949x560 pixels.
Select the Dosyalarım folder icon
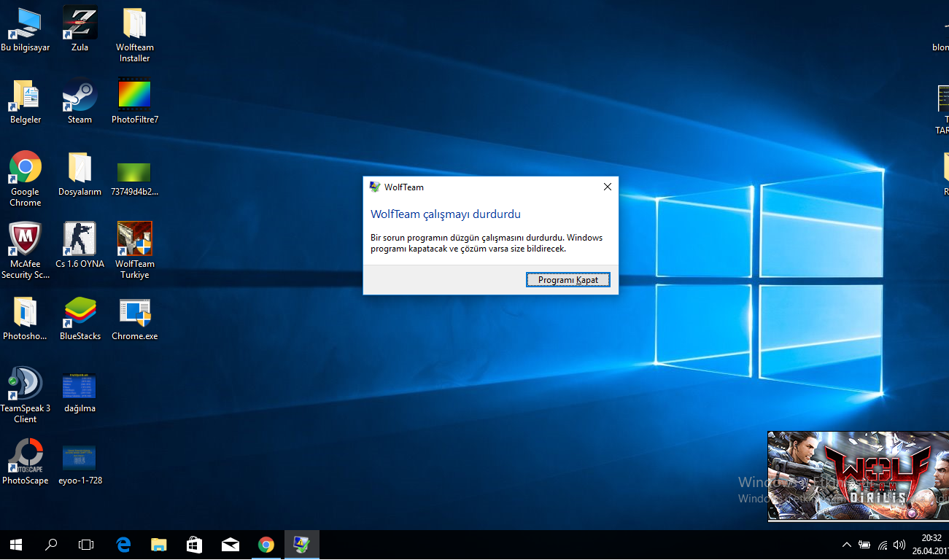pyautogui.click(x=80, y=174)
